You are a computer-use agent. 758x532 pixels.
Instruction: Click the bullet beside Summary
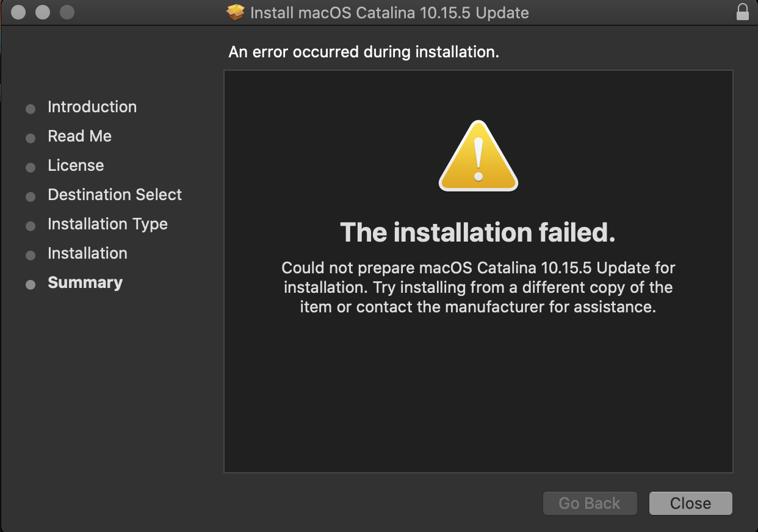point(31,285)
